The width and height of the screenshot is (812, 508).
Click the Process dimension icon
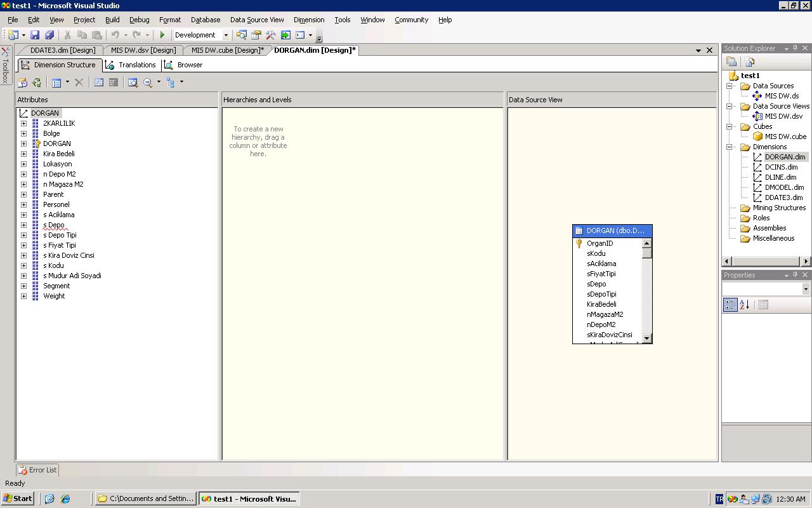[36, 82]
